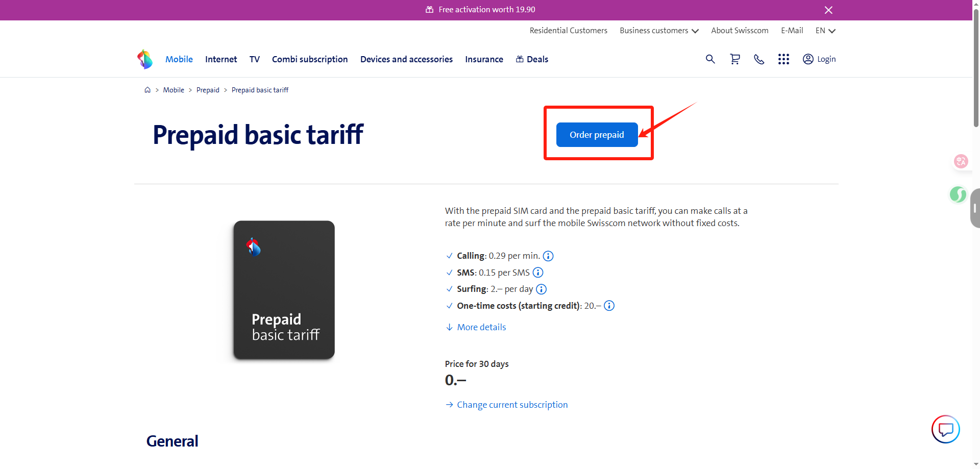The height and width of the screenshot is (469, 980).
Task: Follow Change current subscription link
Action: point(506,405)
